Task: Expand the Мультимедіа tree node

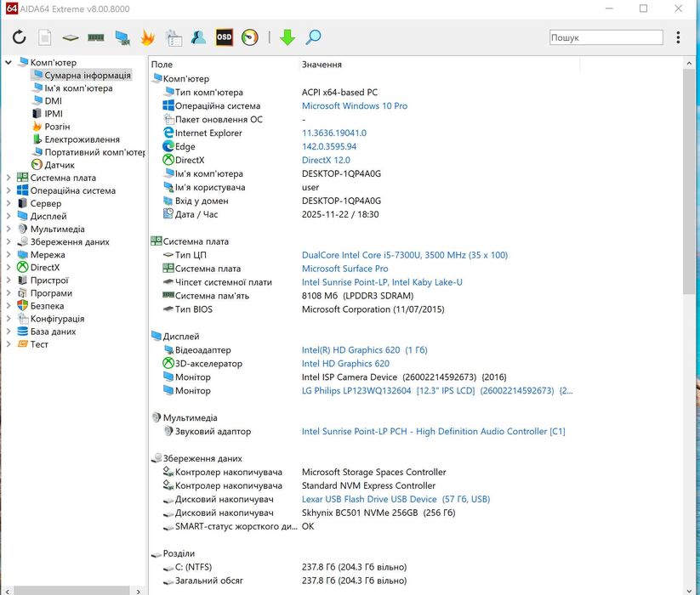Action: pyautogui.click(x=9, y=229)
